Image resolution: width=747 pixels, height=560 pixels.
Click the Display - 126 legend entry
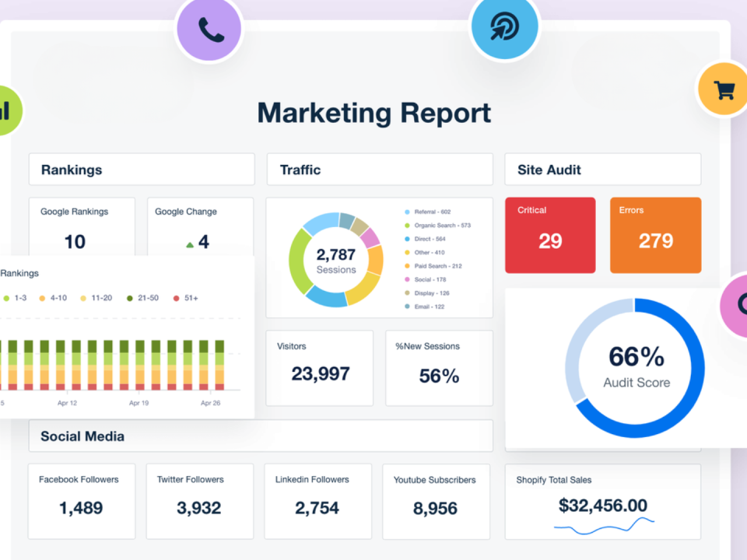pyautogui.click(x=427, y=293)
